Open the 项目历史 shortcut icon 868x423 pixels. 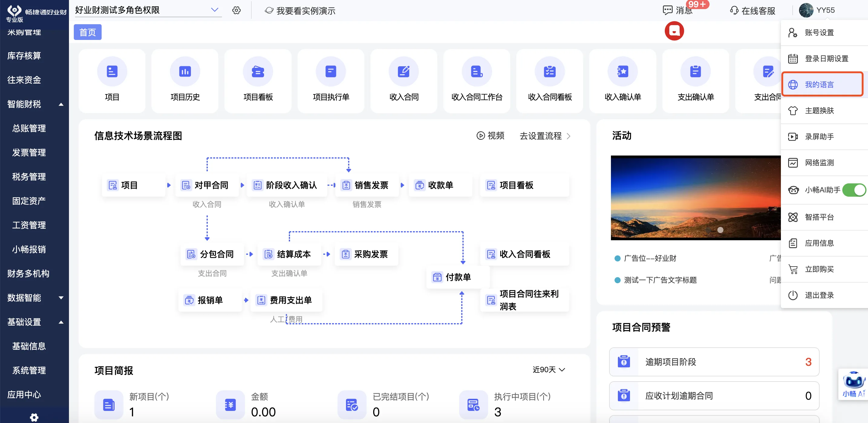pyautogui.click(x=185, y=71)
